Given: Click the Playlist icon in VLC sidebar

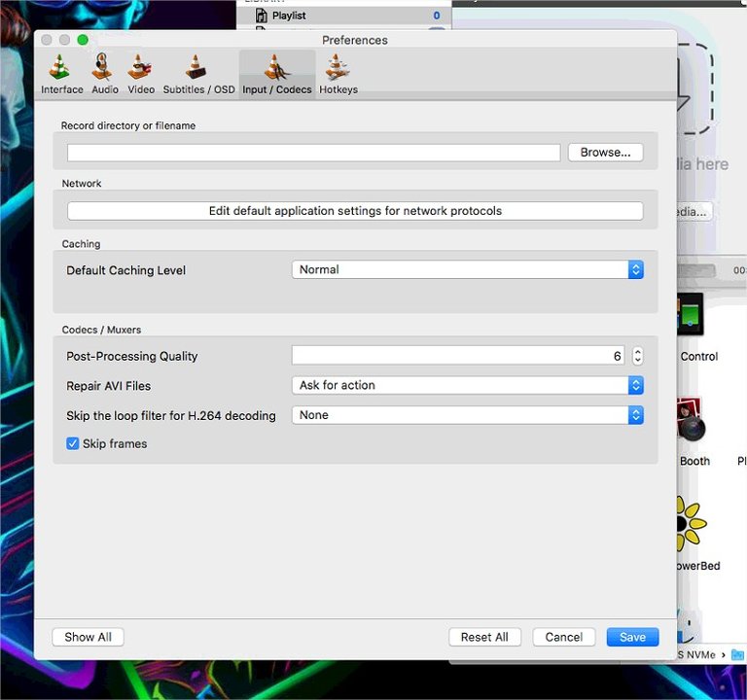Looking at the screenshot, I should click(262, 16).
